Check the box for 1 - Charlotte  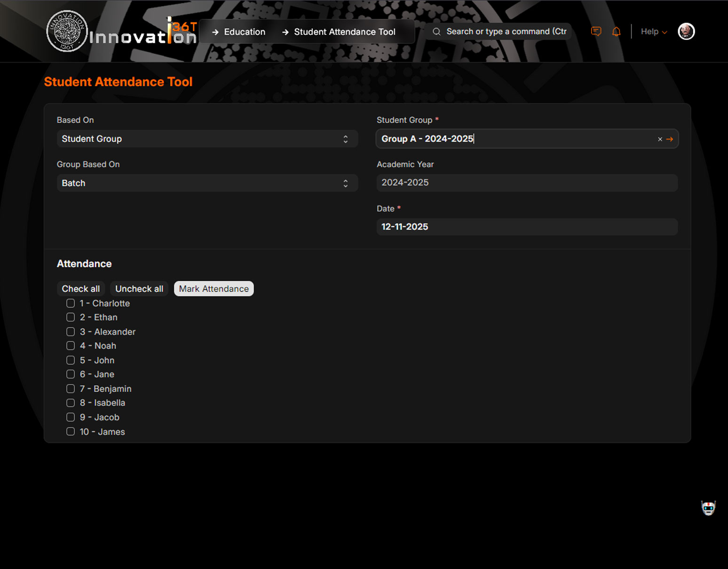[x=71, y=303]
